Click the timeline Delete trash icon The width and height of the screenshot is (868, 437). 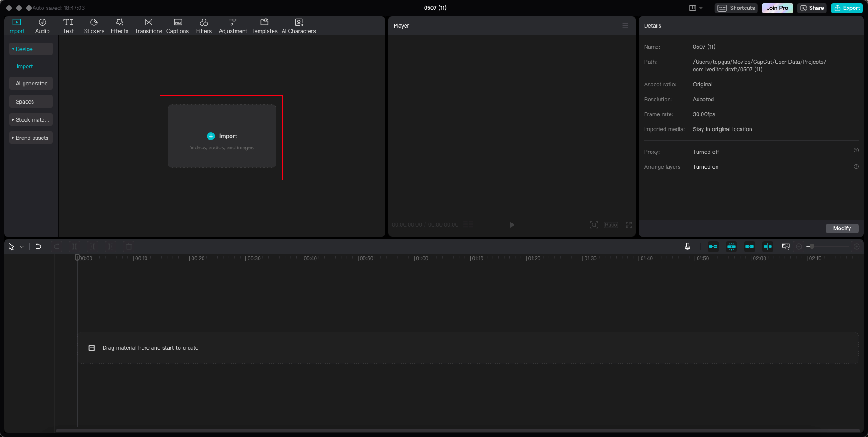point(129,247)
